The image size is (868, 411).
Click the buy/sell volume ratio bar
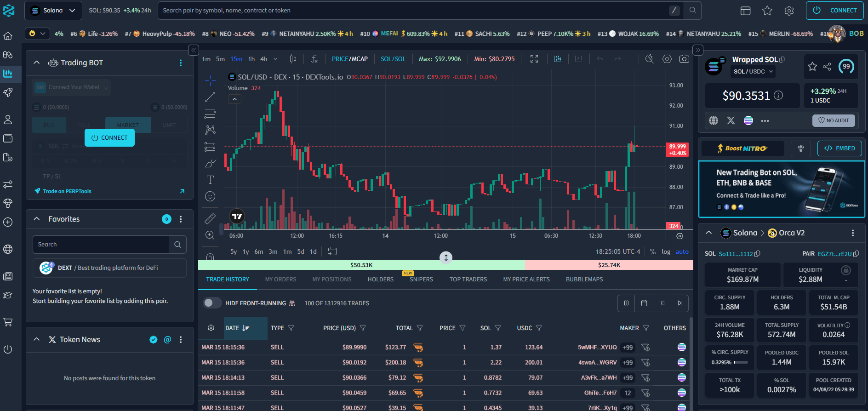click(361, 265)
